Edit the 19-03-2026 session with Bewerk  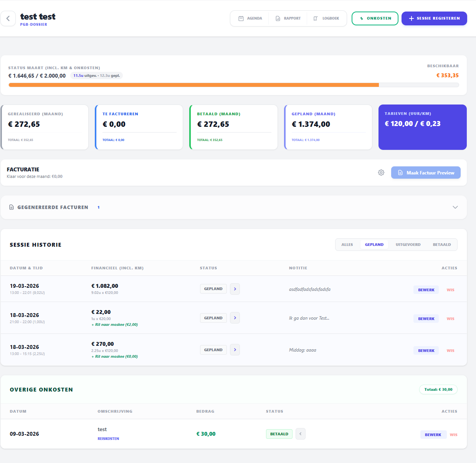426,290
